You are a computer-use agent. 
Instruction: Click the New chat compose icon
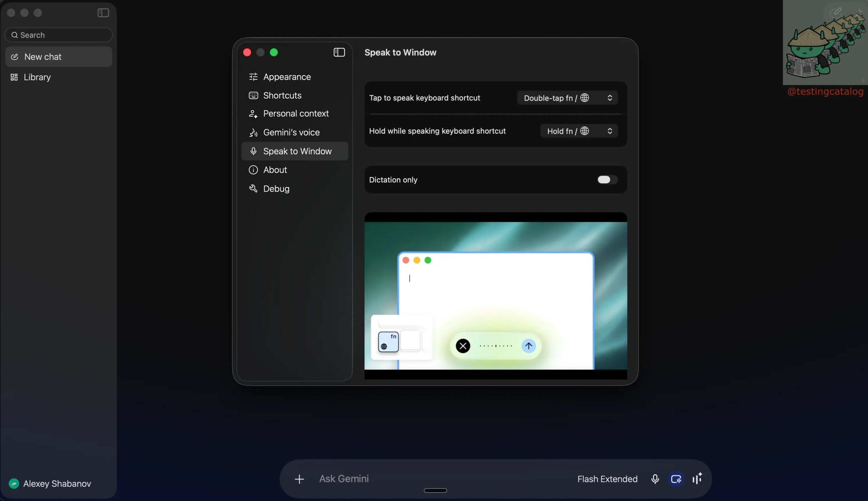click(x=15, y=57)
